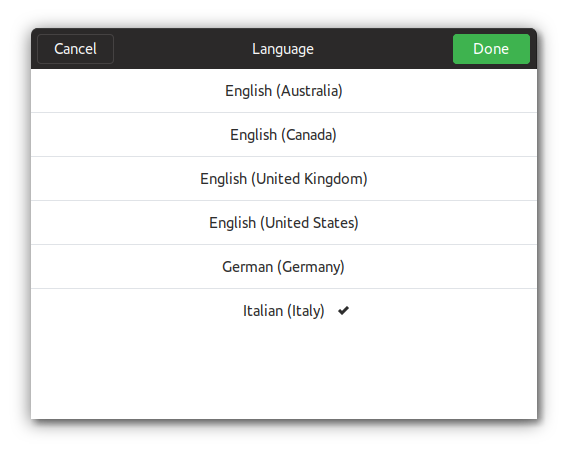Click the currently checked Italian language

pos(284,311)
